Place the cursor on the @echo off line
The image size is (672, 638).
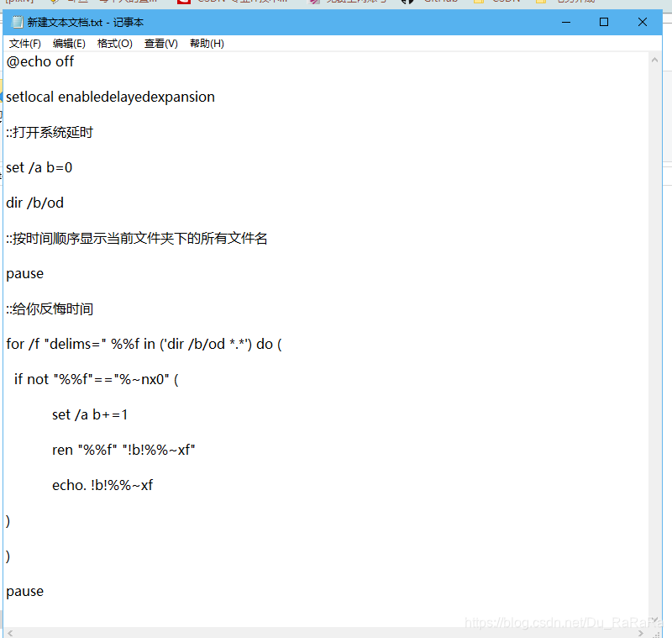click(39, 61)
